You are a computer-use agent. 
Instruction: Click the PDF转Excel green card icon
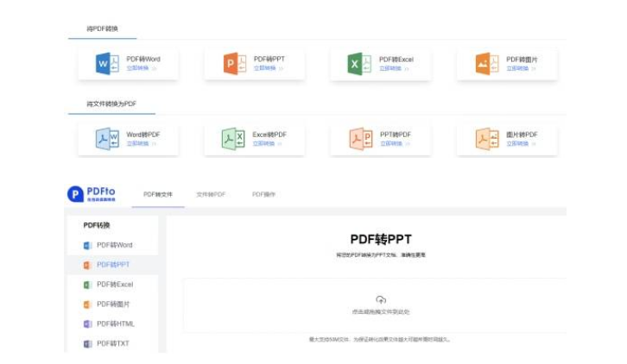(359, 64)
